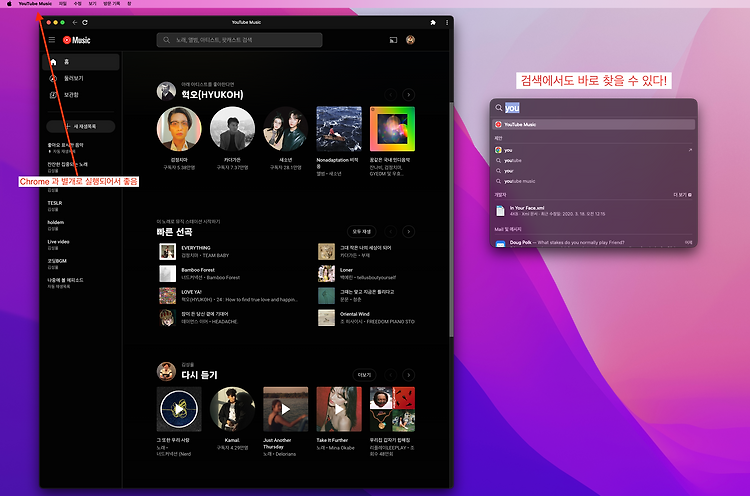Go to next in HYUKOH carousel
The height and width of the screenshot is (496, 750).
(408, 95)
